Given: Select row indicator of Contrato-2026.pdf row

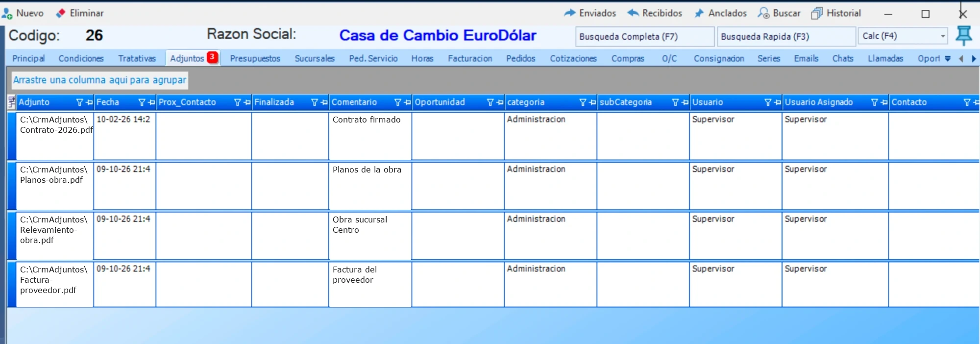Looking at the screenshot, I should point(12,136).
